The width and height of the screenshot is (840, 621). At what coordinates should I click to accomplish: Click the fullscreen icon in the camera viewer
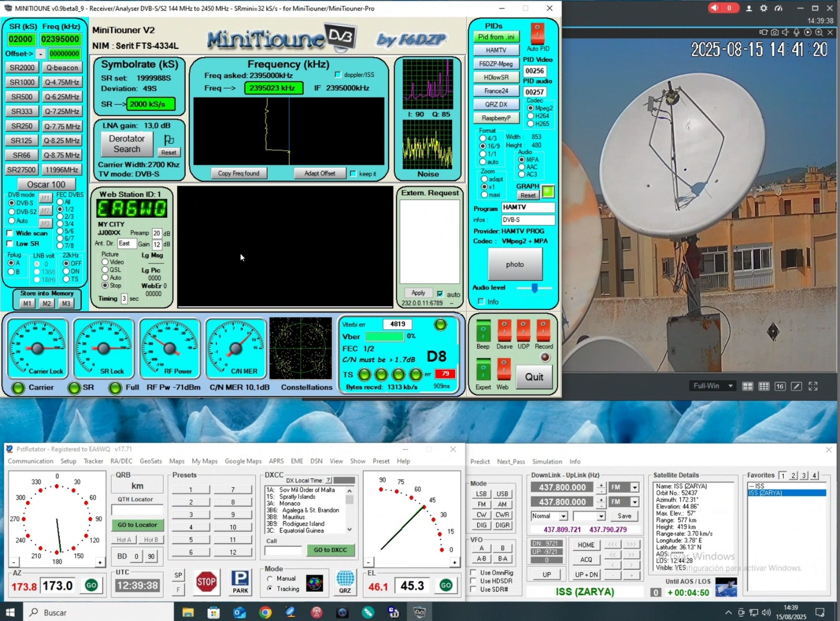(x=813, y=386)
